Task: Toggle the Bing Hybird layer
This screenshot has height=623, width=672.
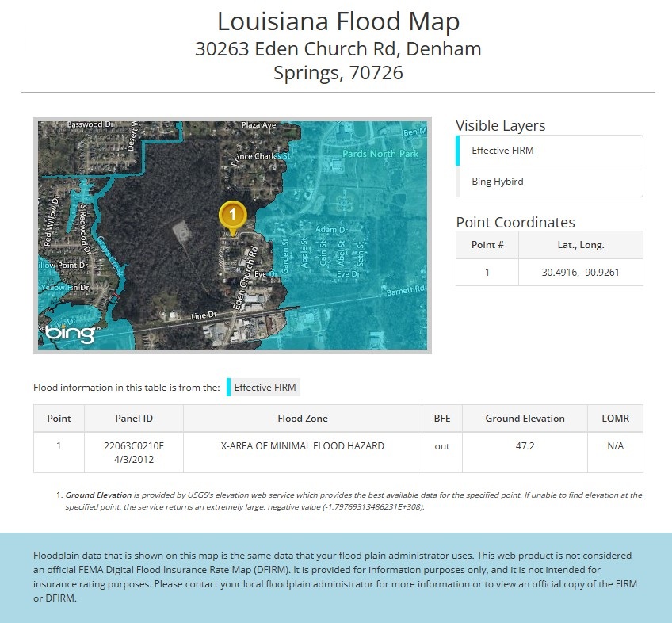Action: (x=498, y=182)
